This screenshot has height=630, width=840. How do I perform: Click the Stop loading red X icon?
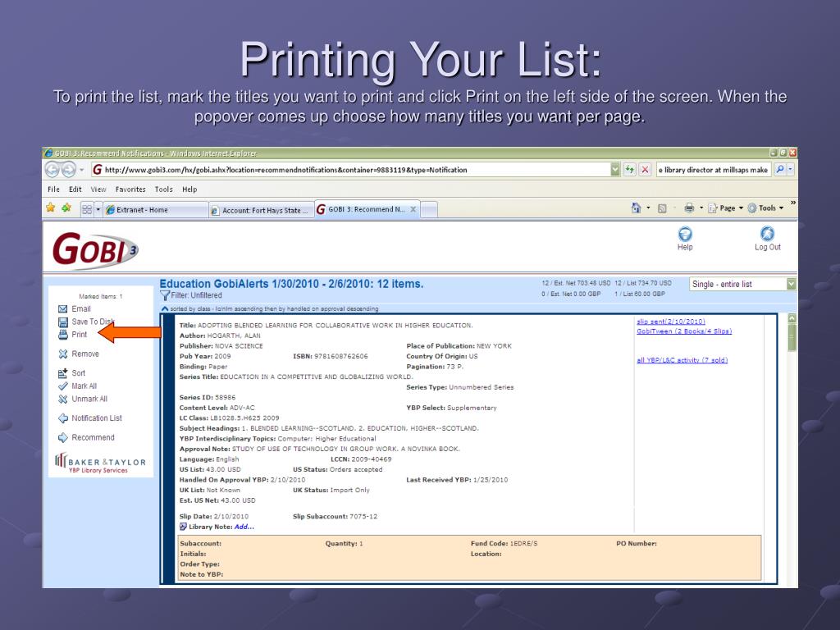(645, 170)
